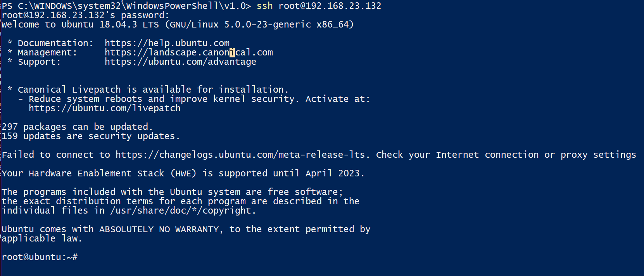The image size is (644, 276).
Task: Click the ubuntu.com/advantage support URL
Action: 180,62
